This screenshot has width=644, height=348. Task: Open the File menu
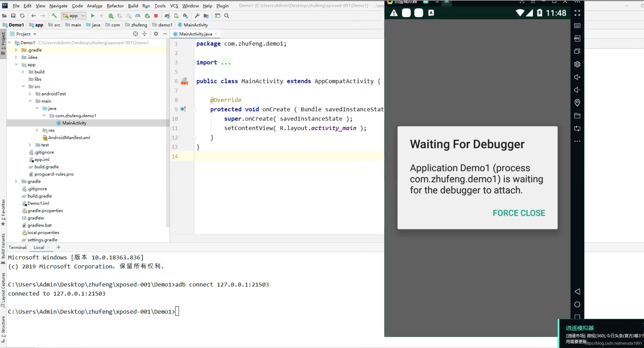tap(16, 6)
